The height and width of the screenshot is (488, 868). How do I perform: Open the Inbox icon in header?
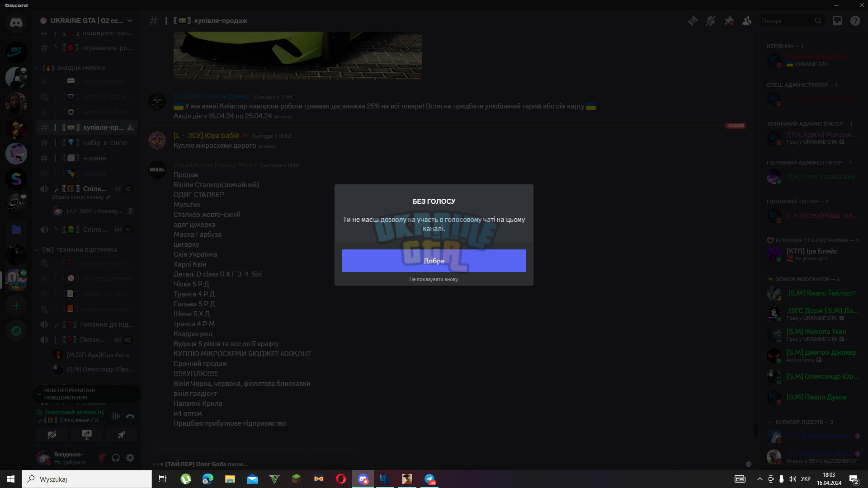coord(837,21)
